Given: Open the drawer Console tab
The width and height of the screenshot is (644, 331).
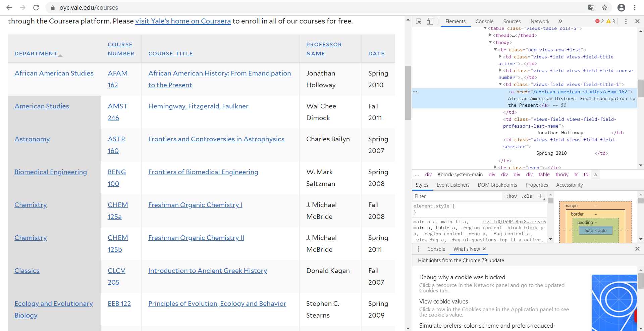Looking at the screenshot, I should pos(436,249).
